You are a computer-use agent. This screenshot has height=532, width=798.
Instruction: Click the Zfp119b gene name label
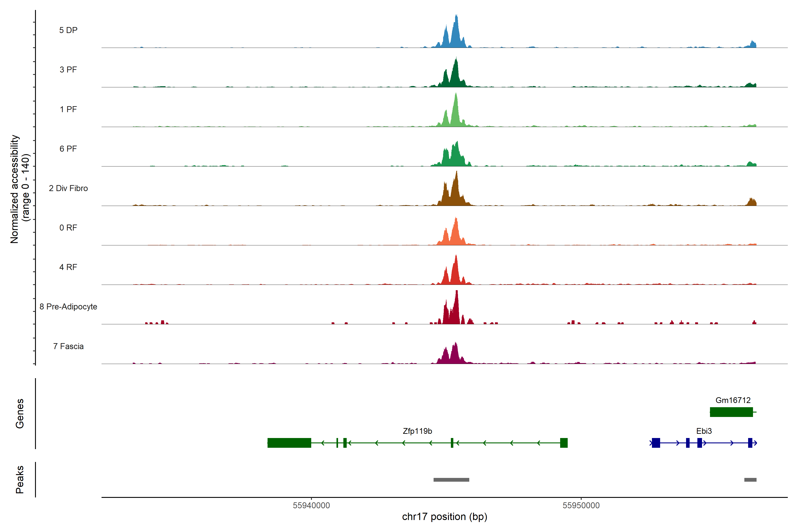[417, 431]
